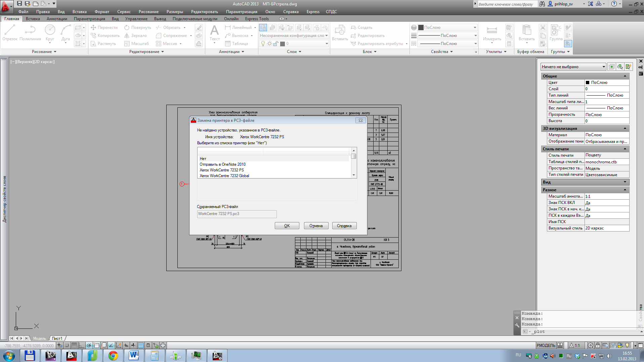Click the Вставить block insert icon
Viewport: 644px width, 362px height.
click(x=340, y=33)
